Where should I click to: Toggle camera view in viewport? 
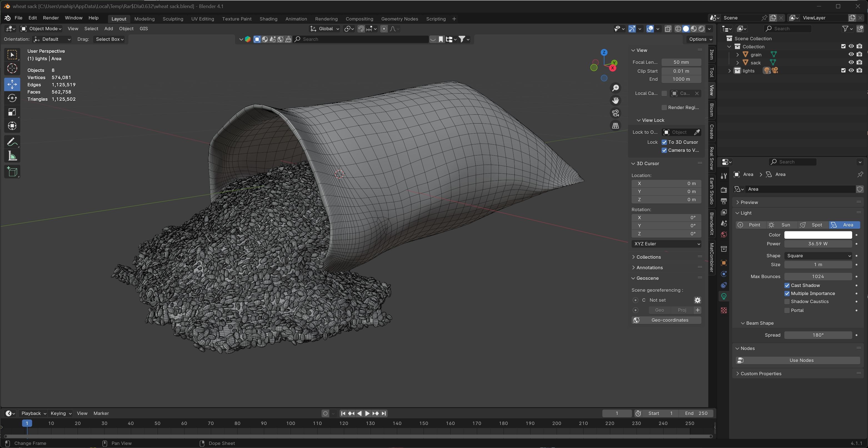[616, 113]
